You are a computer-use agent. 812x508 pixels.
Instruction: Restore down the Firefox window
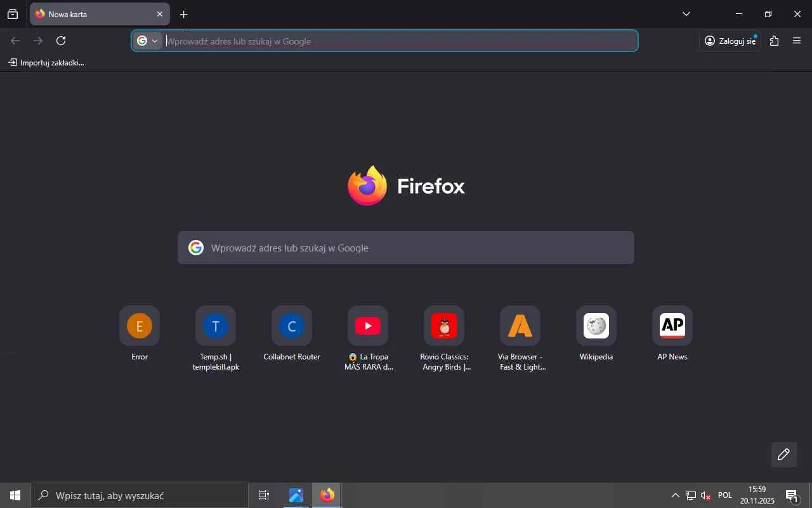(x=768, y=14)
